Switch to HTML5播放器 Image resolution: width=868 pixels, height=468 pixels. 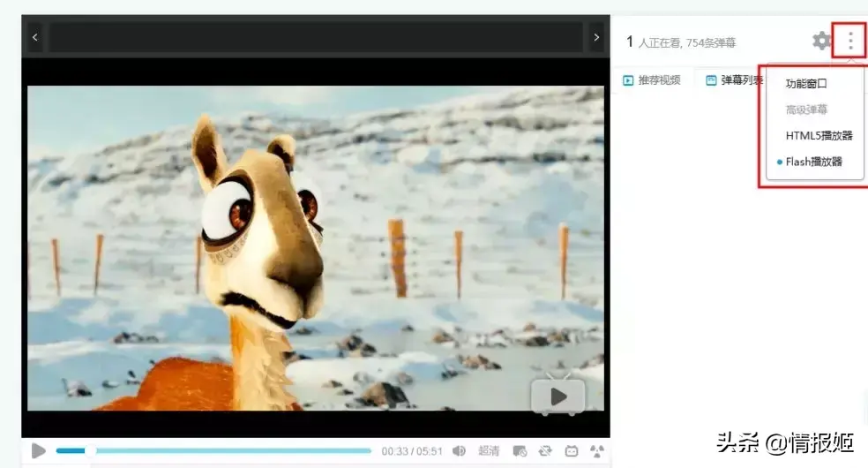click(x=819, y=136)
